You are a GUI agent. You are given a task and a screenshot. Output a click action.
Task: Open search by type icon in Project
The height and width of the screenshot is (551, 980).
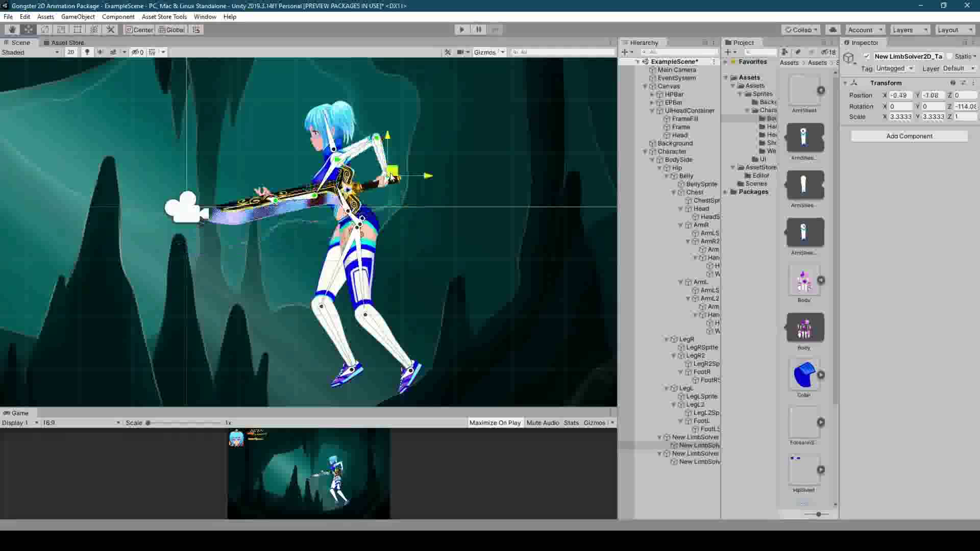pyautogui.click(x=785, y=52)
